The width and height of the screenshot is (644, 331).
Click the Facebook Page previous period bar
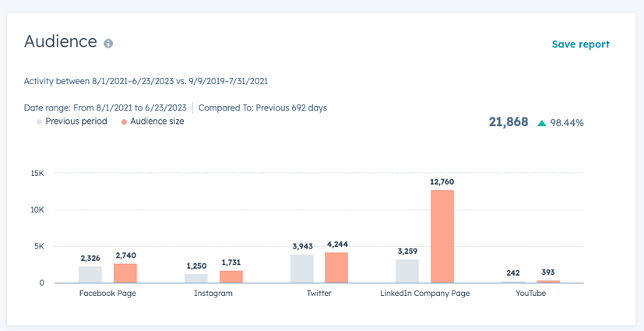coord(90,274)
